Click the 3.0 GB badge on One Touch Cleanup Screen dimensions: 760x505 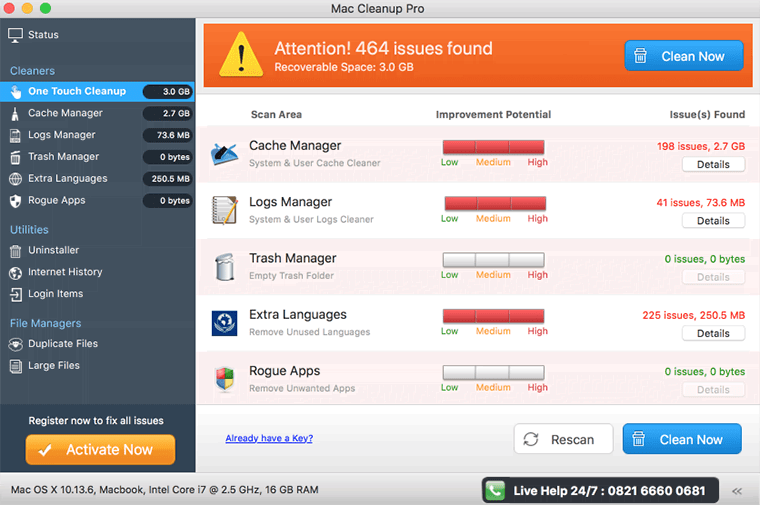[x=168, y=92]
